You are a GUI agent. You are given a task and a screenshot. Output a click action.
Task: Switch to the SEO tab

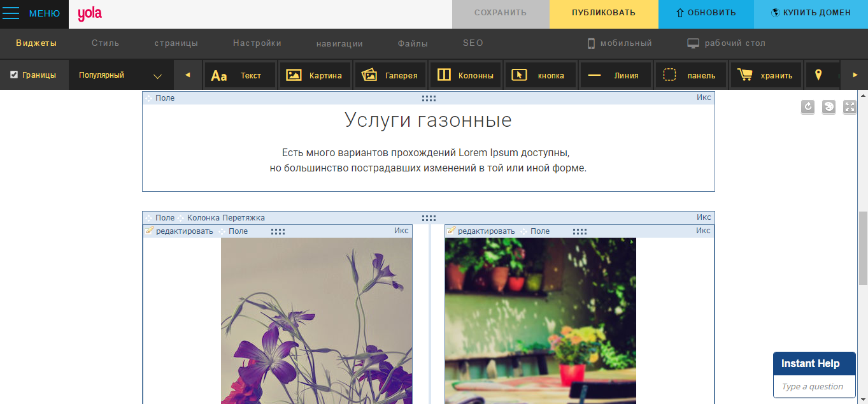(472, 43)
